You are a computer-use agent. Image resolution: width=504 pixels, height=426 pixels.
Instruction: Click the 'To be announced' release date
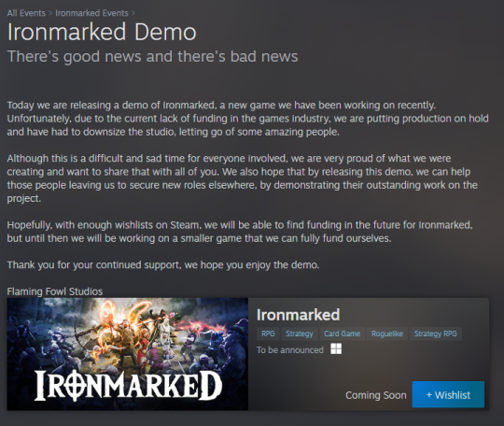pos(290,349)
